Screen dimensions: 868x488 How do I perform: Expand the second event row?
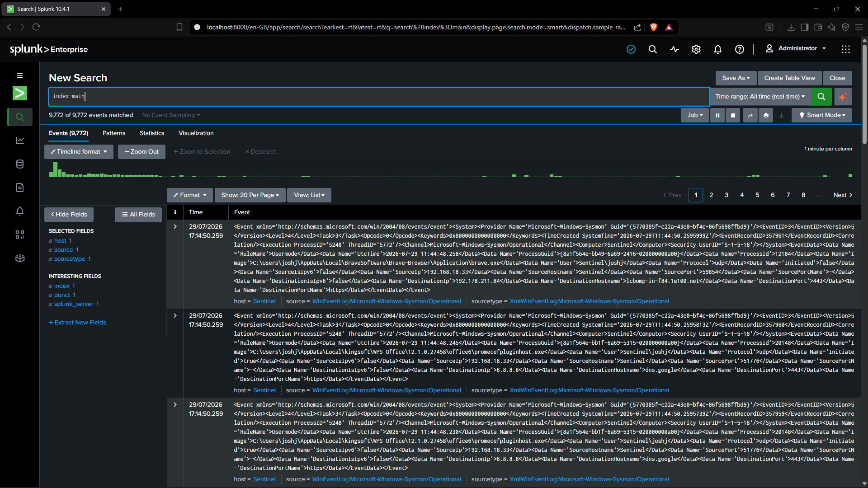[175, 316]
